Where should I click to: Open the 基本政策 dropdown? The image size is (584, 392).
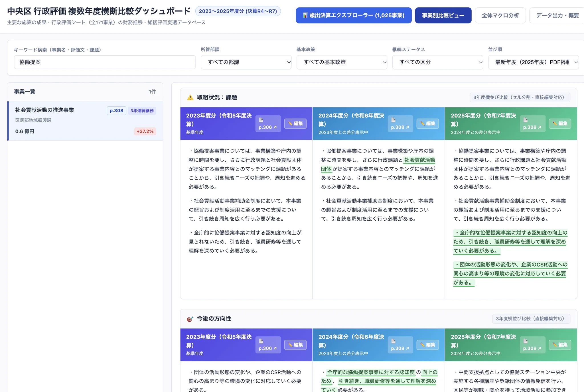pyautogui.click(x=342, y=62)
